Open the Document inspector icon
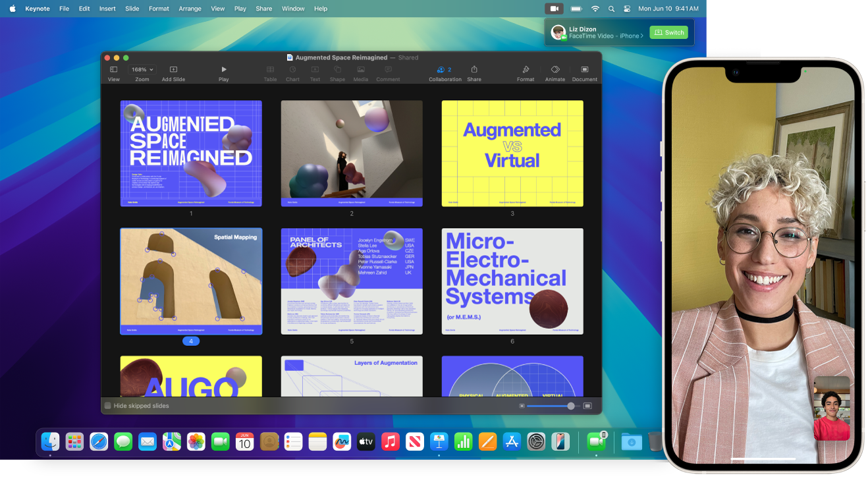 (x=584, y=70)
